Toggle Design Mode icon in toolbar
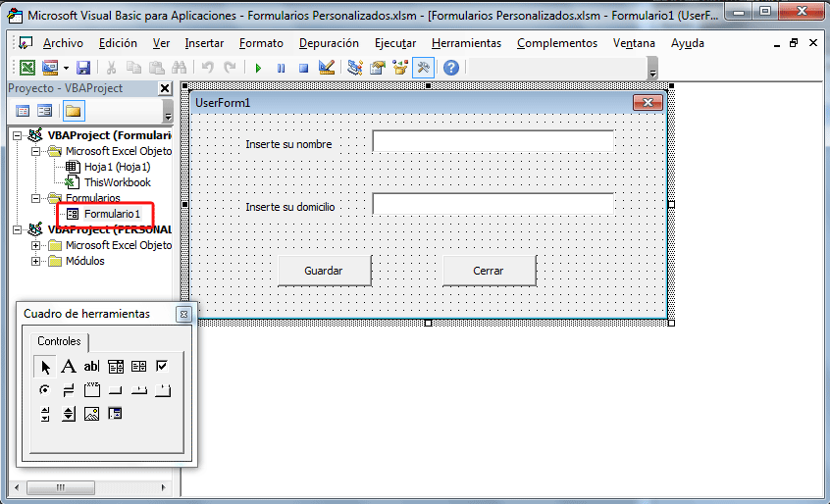This screenshot has width=830, height=504. click(327, 68)
